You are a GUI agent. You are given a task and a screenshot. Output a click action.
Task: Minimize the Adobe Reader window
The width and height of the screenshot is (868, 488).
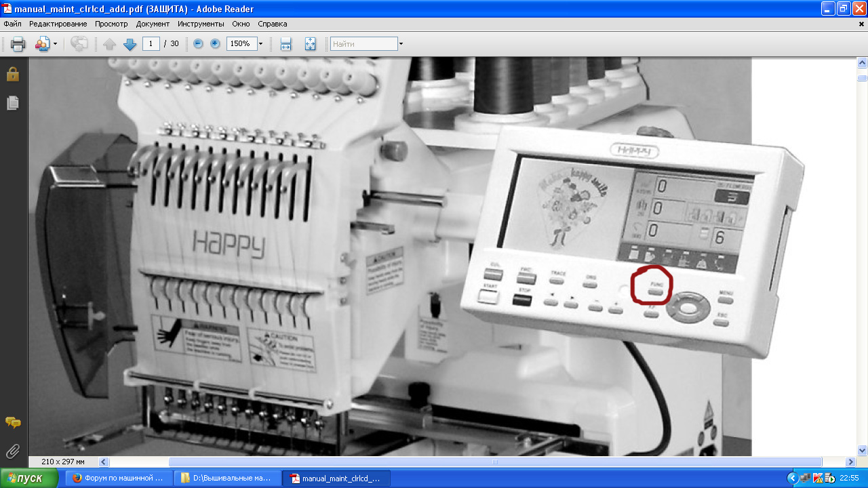point(829,8)
